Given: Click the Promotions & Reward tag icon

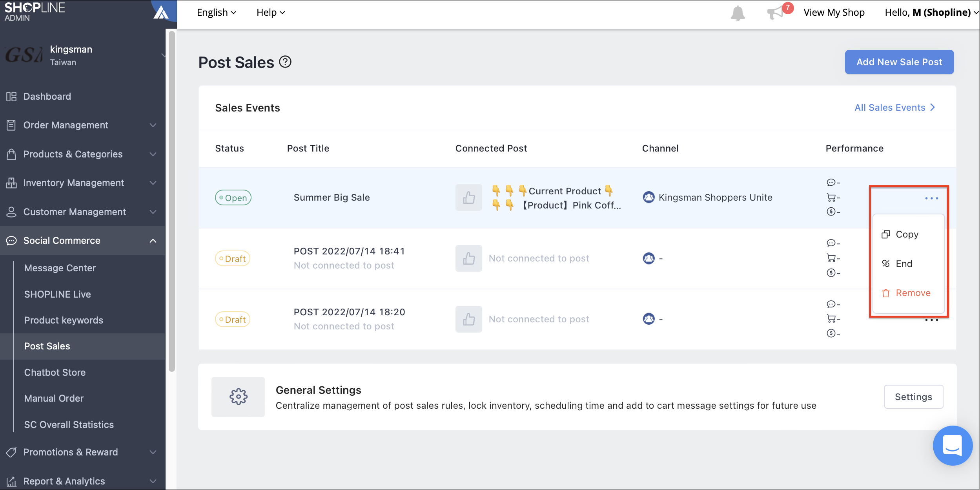Looking at the screenshot, I should [11, 452].
